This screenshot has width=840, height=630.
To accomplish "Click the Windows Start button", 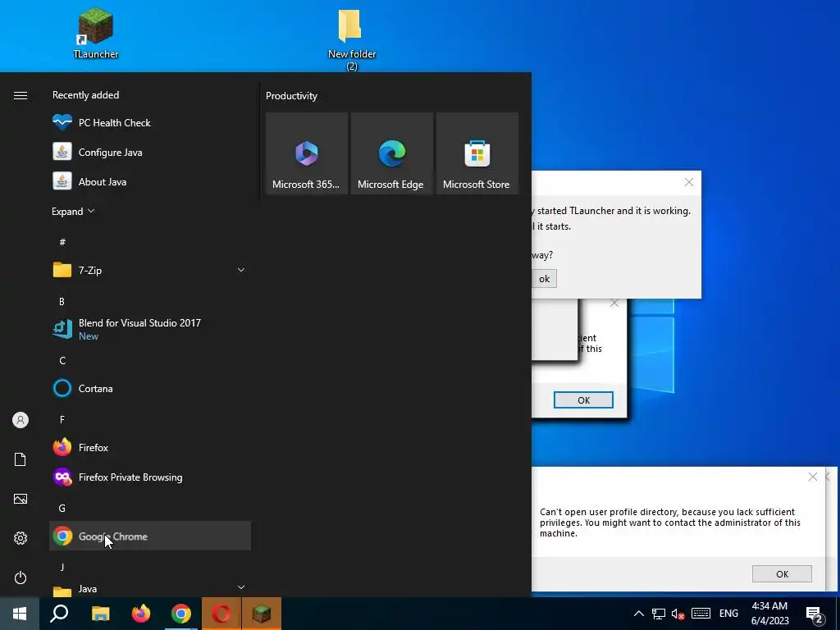I will tap(20, 614).
